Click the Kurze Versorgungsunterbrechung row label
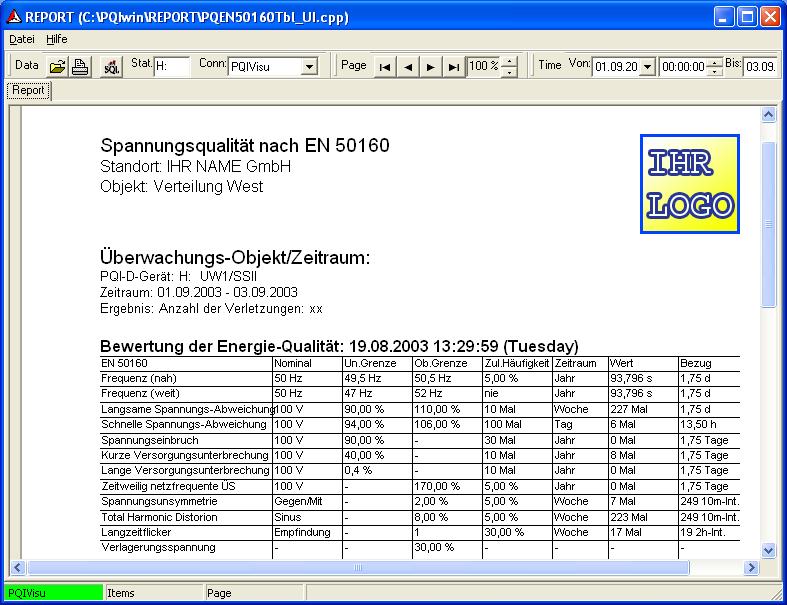 pos(185,455)
